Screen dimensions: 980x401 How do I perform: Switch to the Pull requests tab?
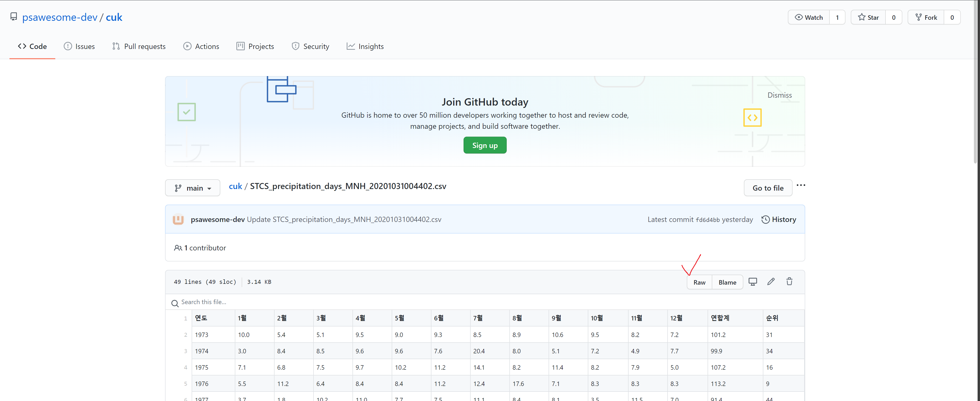pyautogui.click(x=139, y=46)
